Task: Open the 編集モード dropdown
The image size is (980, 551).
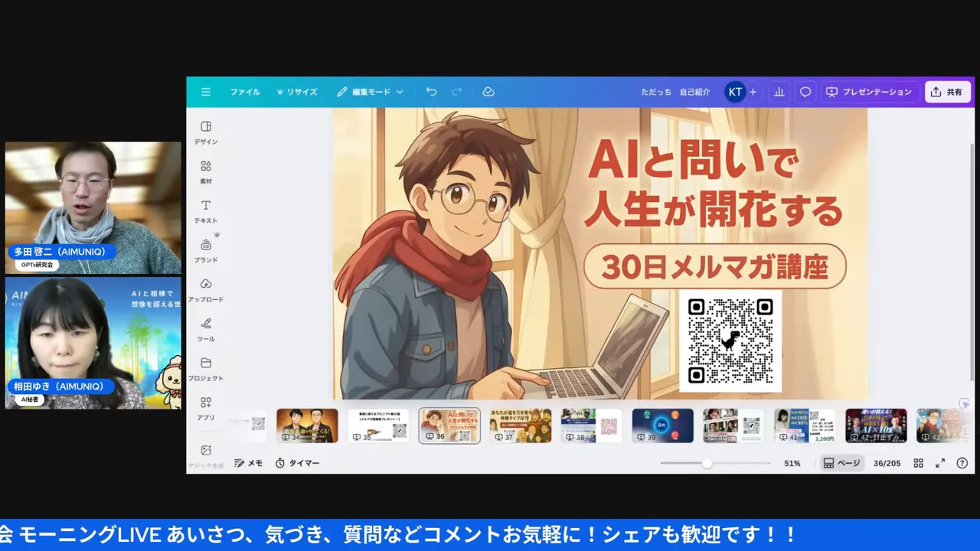Action: (x=370, y=92)
